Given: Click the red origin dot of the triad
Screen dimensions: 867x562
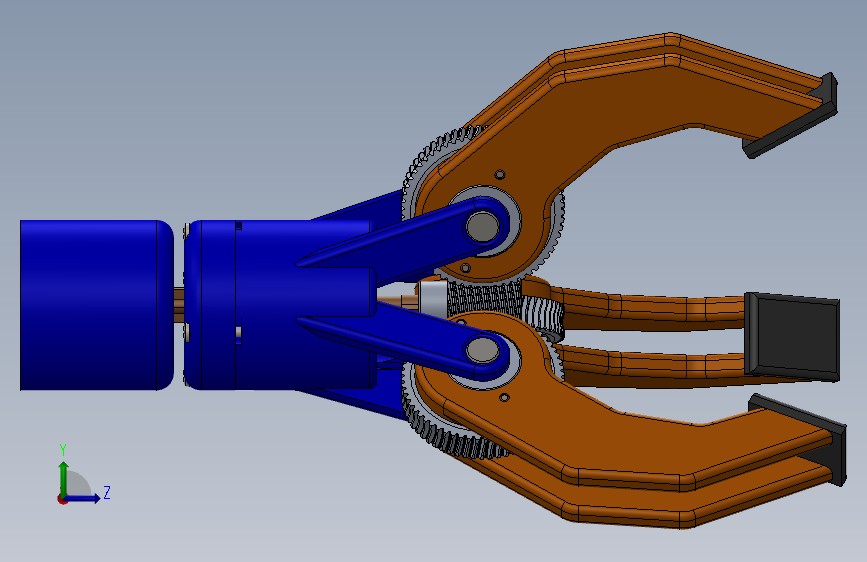Looking at the screenshot, I should pyautogui.click(x=62, y=499).
